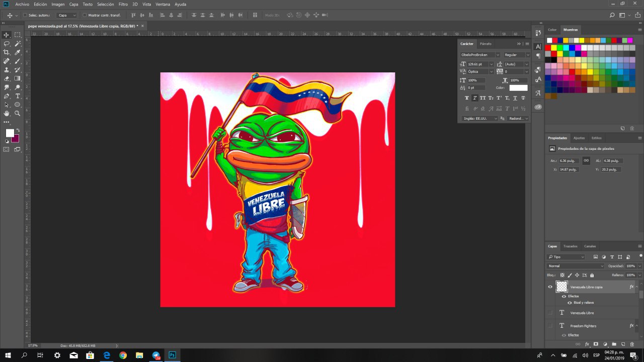Image resolution: width=644 pixels, height=362 pixels.
Task: Open the Normal blend mode dropdown
Action: tap(576, 266)
